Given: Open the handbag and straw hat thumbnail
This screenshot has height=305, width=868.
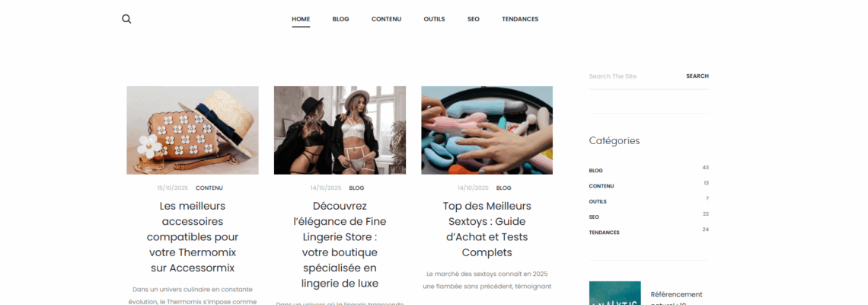Looking at the screenshot, I should click(193, 130).
